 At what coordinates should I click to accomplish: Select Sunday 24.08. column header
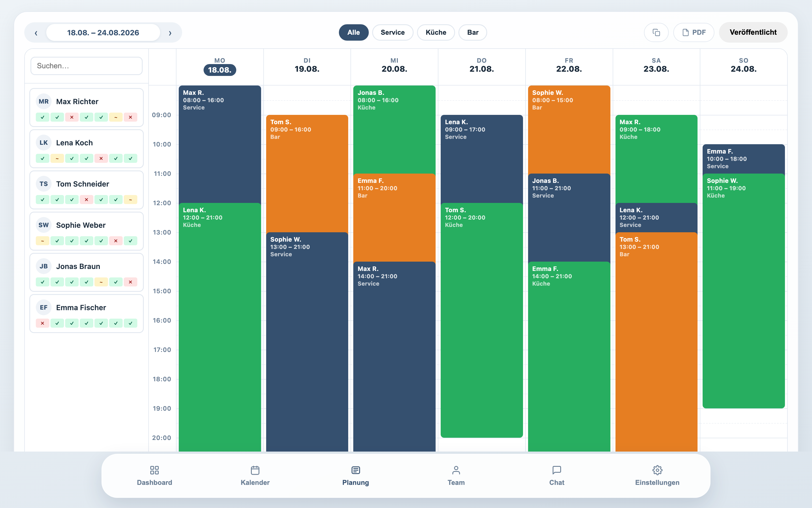(743, 67)
